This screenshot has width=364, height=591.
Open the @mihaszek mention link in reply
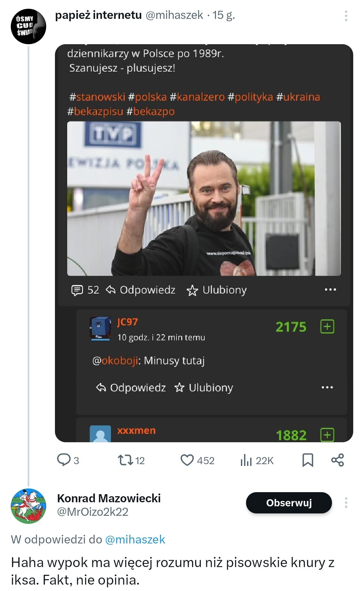135,539
